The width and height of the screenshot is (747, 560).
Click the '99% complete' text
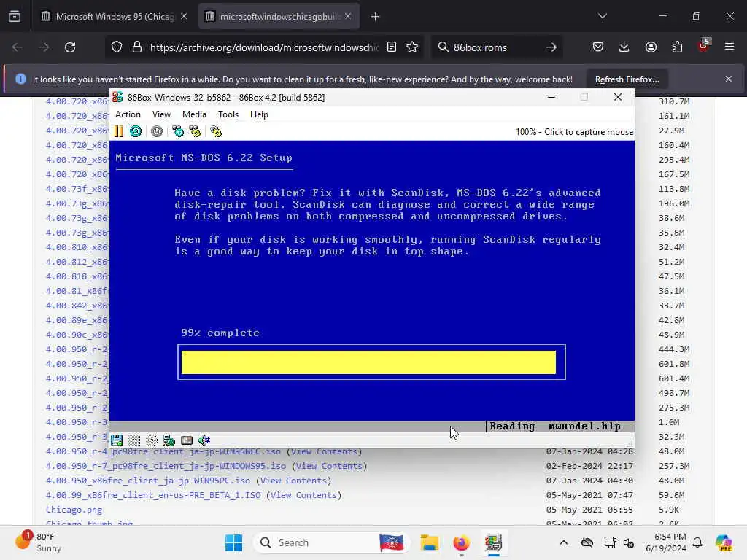click(220, 332)
